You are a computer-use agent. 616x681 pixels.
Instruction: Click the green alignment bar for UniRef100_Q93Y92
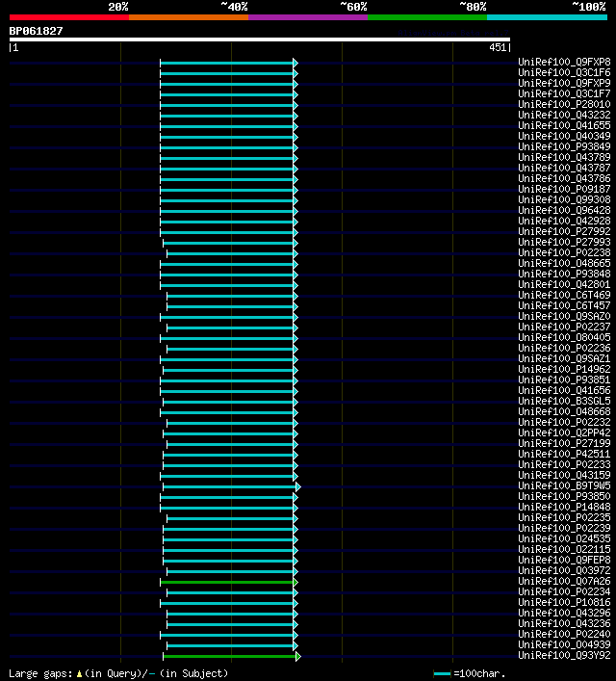pyautogui.click(x=230, y=657)
